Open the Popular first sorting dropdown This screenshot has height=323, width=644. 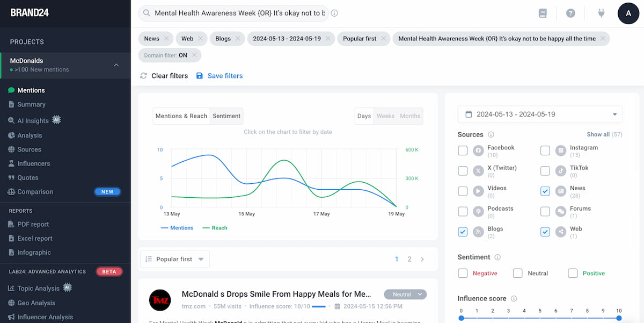174,259
